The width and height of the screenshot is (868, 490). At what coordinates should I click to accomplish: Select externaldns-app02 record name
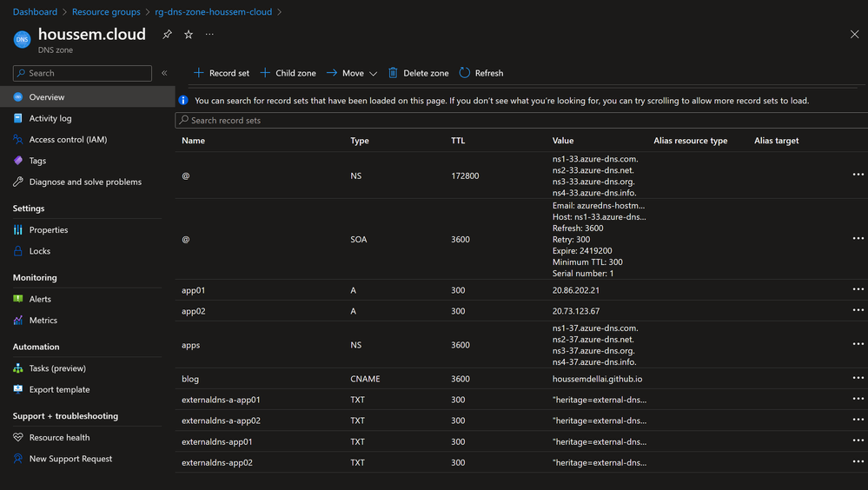click(x=217, y=462)
